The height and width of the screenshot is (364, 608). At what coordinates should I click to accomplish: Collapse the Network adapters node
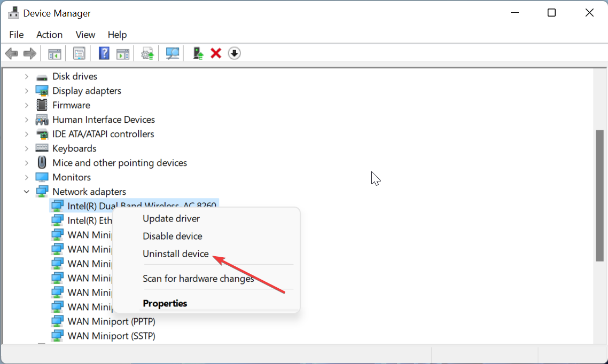point(26,192)
